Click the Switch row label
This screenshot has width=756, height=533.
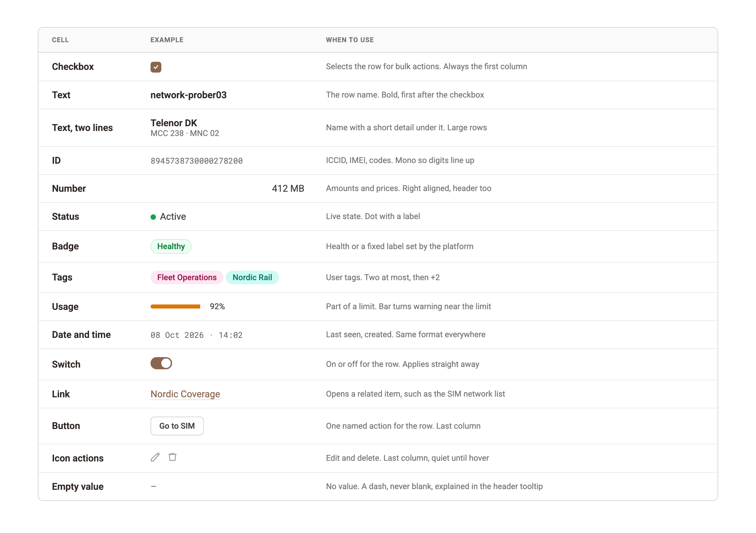pyautogui.click(x=66, y=364)
